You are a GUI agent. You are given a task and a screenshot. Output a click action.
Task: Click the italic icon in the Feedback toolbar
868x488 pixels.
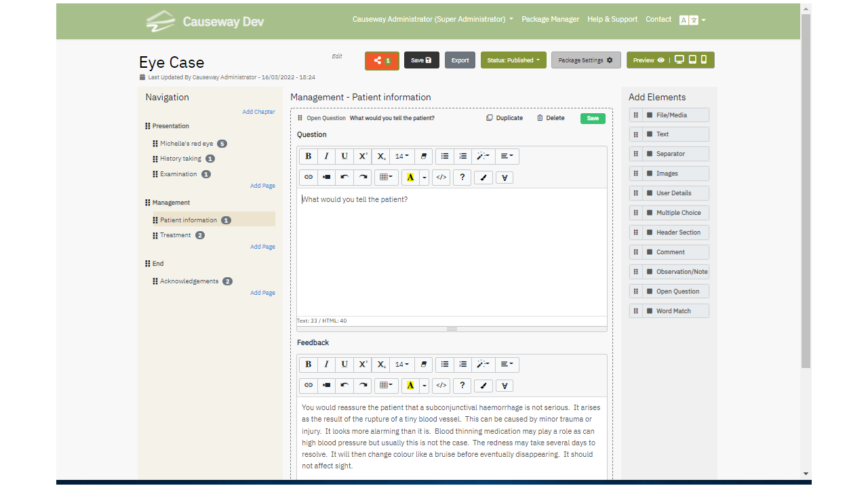pos(326,364)
